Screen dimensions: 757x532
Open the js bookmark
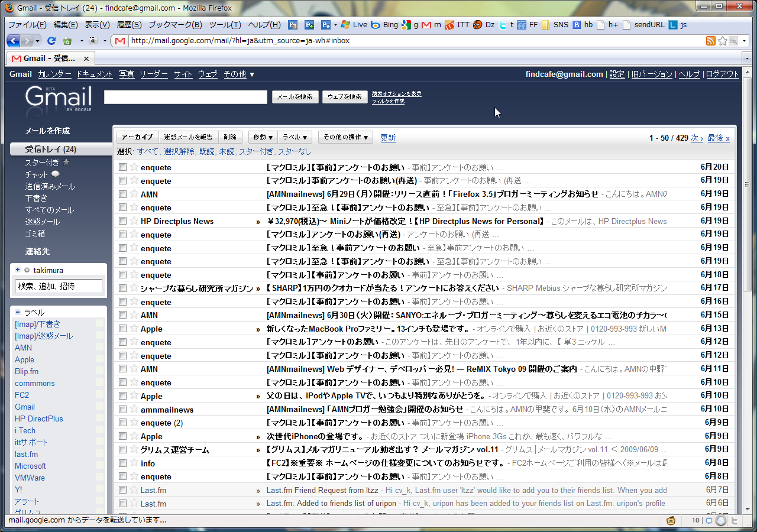tap(678, 25)
